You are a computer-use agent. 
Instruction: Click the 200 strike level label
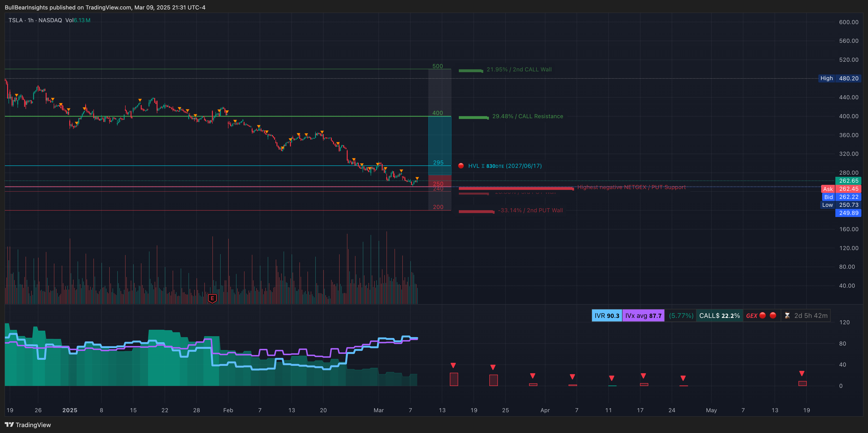pos(438,207)
